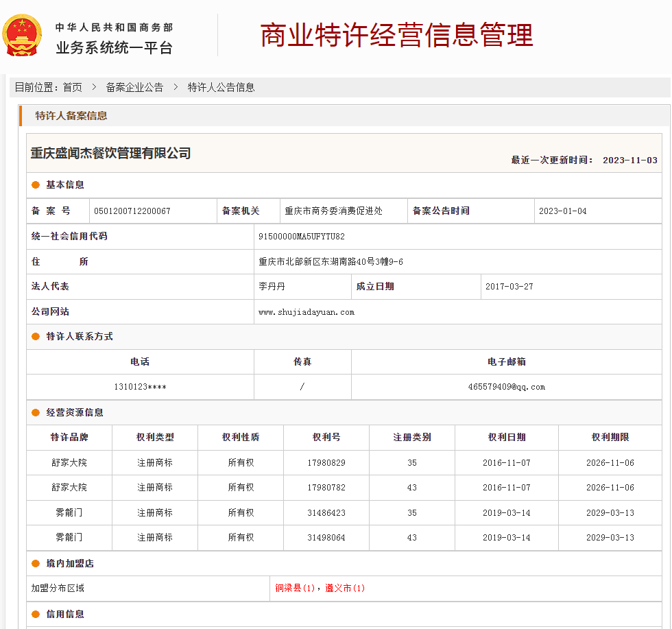The image size is (672, 629).
Task: Click the 权利期限 column header
Action: click(610, 438)
